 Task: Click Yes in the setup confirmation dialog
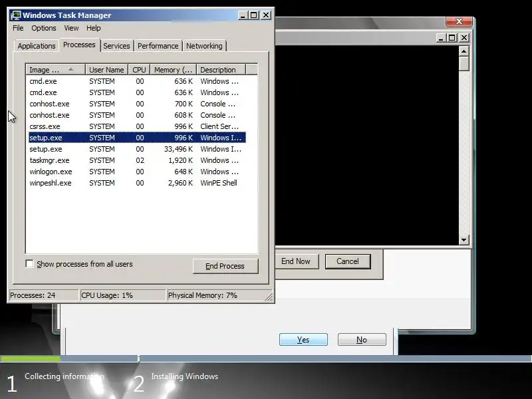[303, 340]
